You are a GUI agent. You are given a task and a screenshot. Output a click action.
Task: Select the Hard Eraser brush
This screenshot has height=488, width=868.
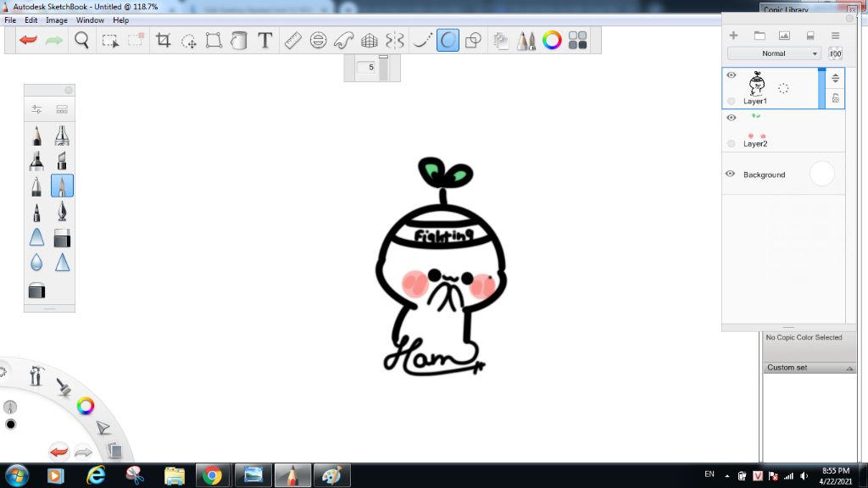click(x=62, y=238)
